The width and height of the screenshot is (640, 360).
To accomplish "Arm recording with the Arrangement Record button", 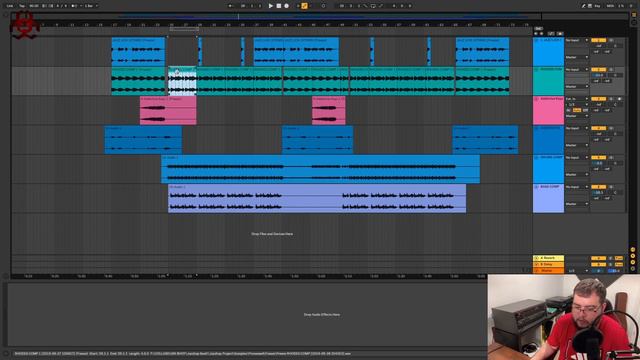I will 287,6.
